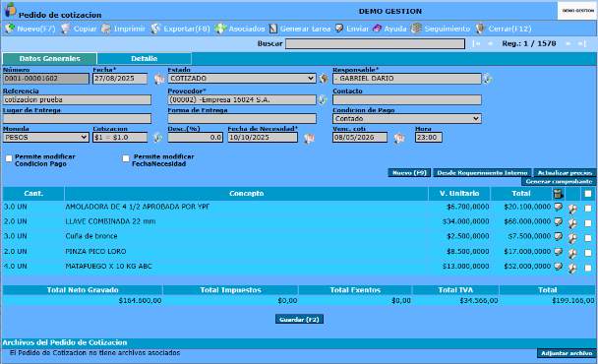Click the Adjuntar archivo button

coord(567,353)
